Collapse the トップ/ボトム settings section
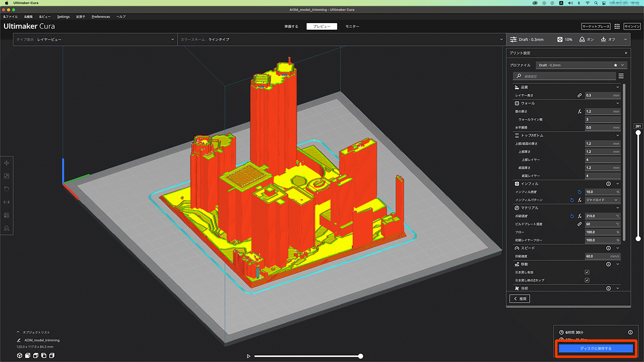 (618, 135)
